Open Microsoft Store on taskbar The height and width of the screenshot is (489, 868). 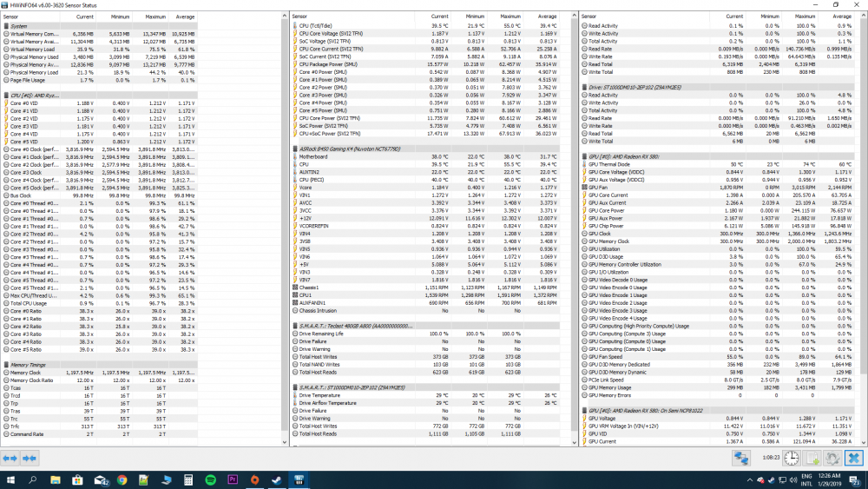(77, 480)
